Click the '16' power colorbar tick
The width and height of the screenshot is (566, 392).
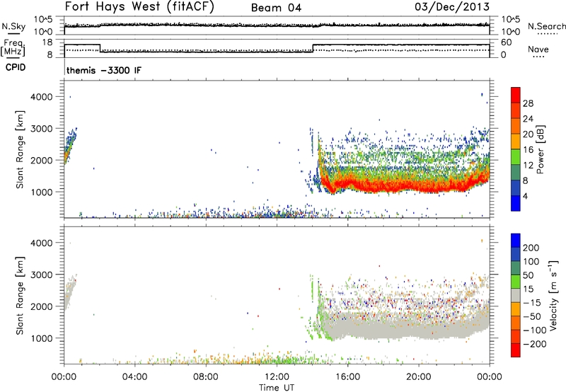pyautogui.click(x=528, y=150)
